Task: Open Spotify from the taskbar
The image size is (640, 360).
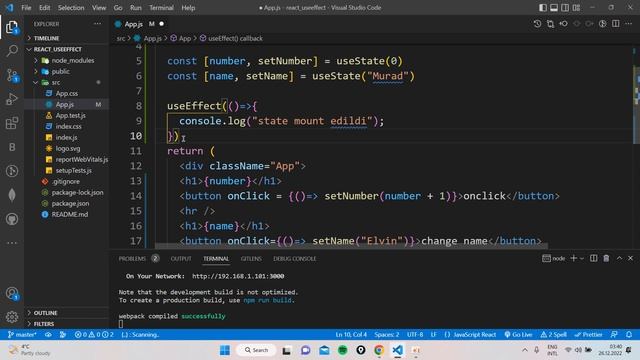Action: pyautogui.click(x=342, y=350)
